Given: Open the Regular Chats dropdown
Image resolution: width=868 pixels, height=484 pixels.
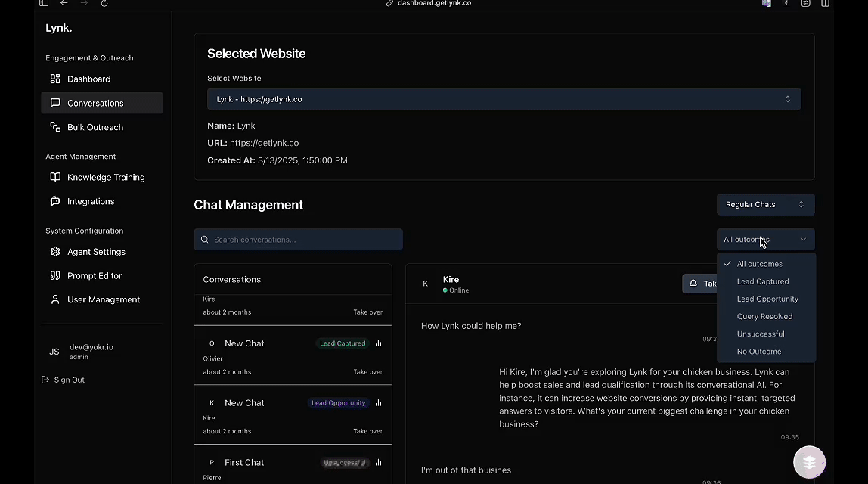Looking at the screenshot, I should click(765, 204).
